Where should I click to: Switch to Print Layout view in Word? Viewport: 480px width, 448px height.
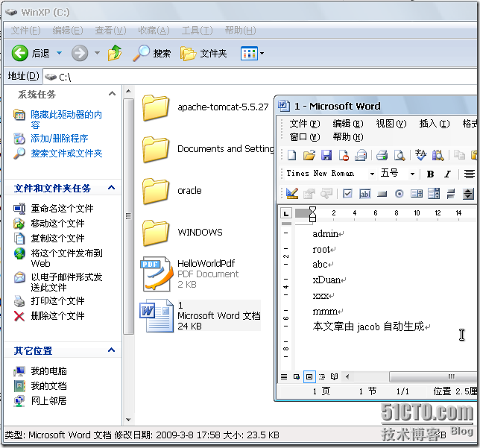click(309, 376)
